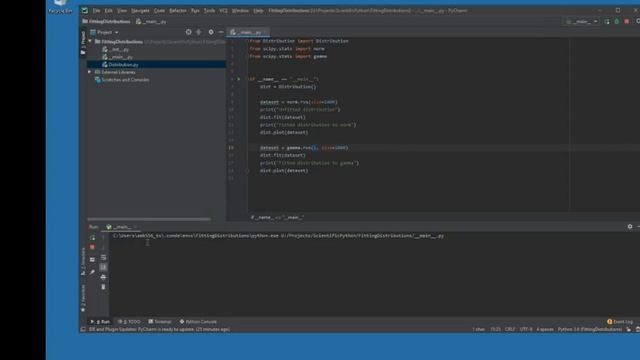Hide the Project panel with minus icon
The height and width of the screenshot is (360, 640).
(221, 32)
